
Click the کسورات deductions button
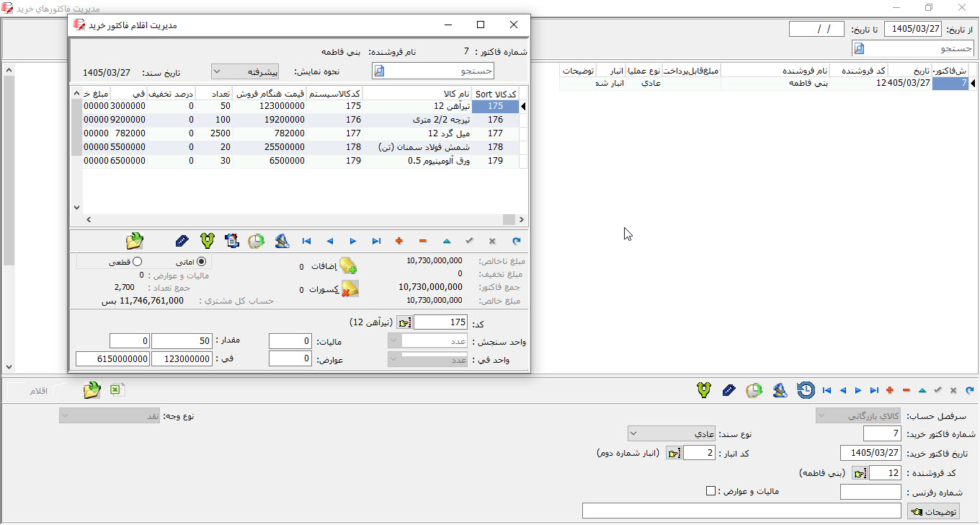tap(349, 289)
